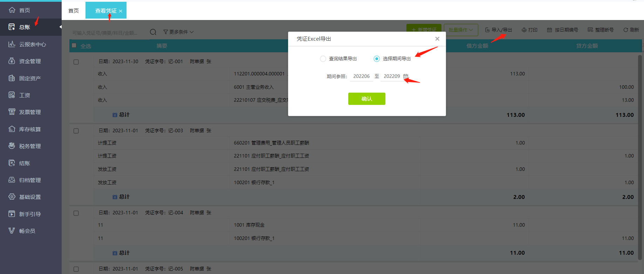Click the calendar icon beside period 202209
Viewport: 644px width, 274px height.
[x=406, y=76]
